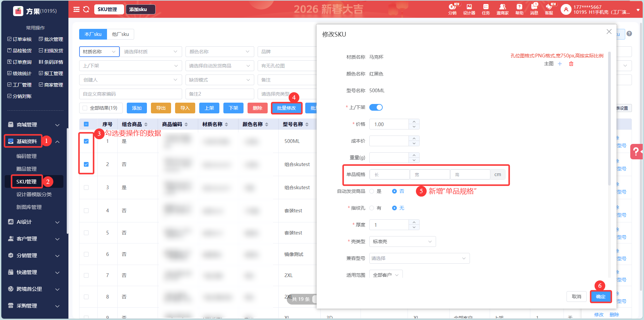Open the 设计器 icon in header
This screenshot has height=320, width=644.
(469, 9)
